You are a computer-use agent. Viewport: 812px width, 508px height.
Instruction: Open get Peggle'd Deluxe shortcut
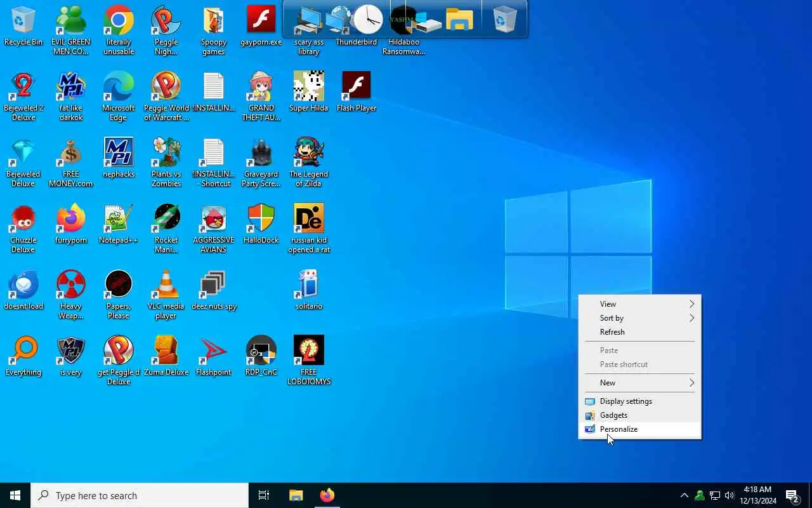coord(119,361)
